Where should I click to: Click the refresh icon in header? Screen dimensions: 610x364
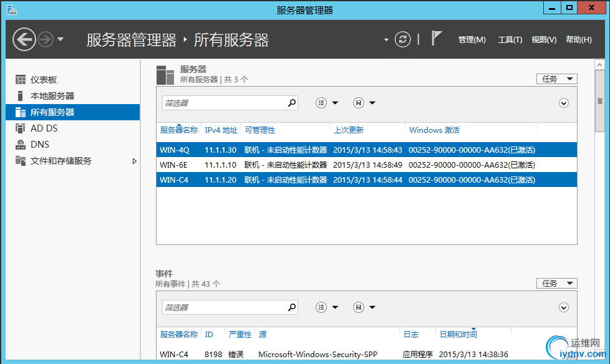point(404,39)
